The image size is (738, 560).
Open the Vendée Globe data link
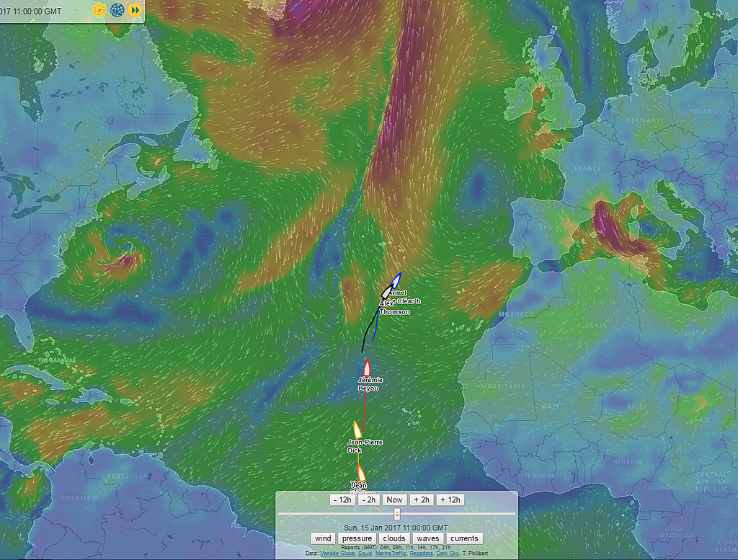point(337,554)
